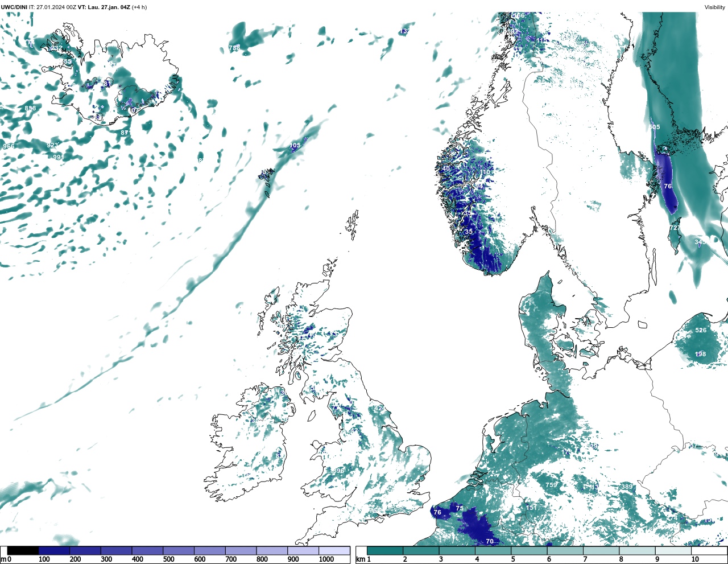Image resolution: width=728 pixels, height=564 pixels.
Task: Choose the 700–800 m legend swatch
Action: click(241, 550)
